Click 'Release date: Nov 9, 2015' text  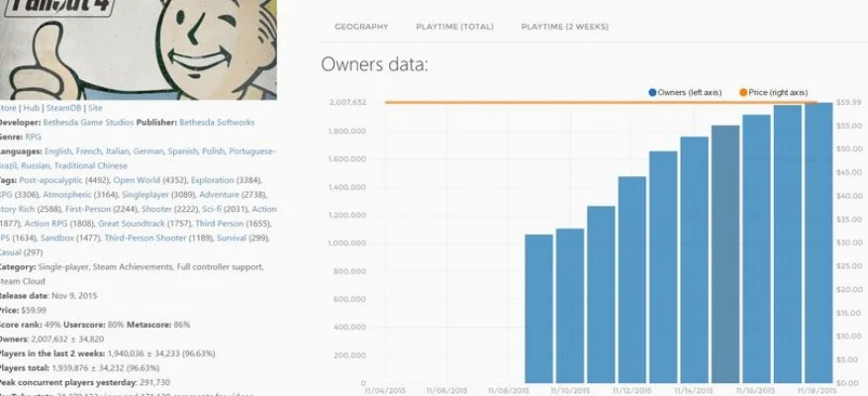[x=48, y=296]
